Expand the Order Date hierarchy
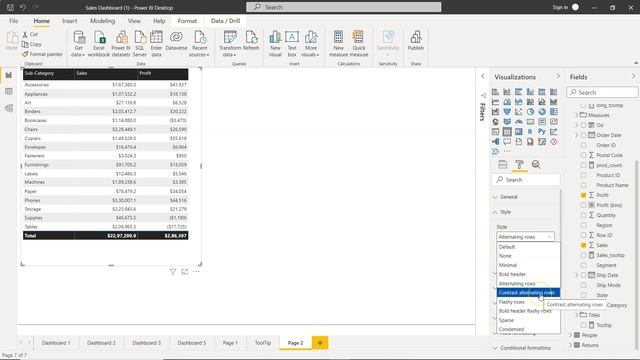 point(577,135)
